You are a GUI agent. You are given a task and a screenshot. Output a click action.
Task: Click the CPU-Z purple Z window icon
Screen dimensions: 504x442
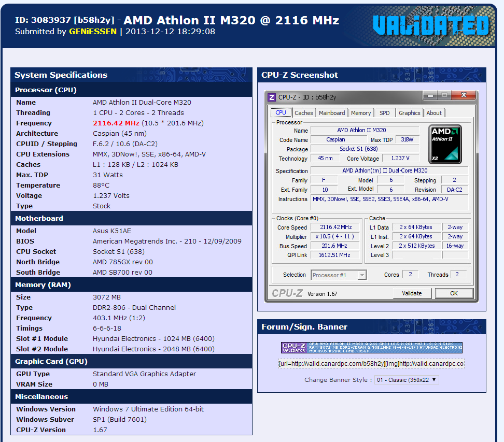(272, 97)
